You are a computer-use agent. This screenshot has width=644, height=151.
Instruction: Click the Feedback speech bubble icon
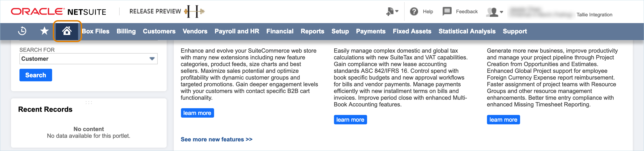pos(447,11)
